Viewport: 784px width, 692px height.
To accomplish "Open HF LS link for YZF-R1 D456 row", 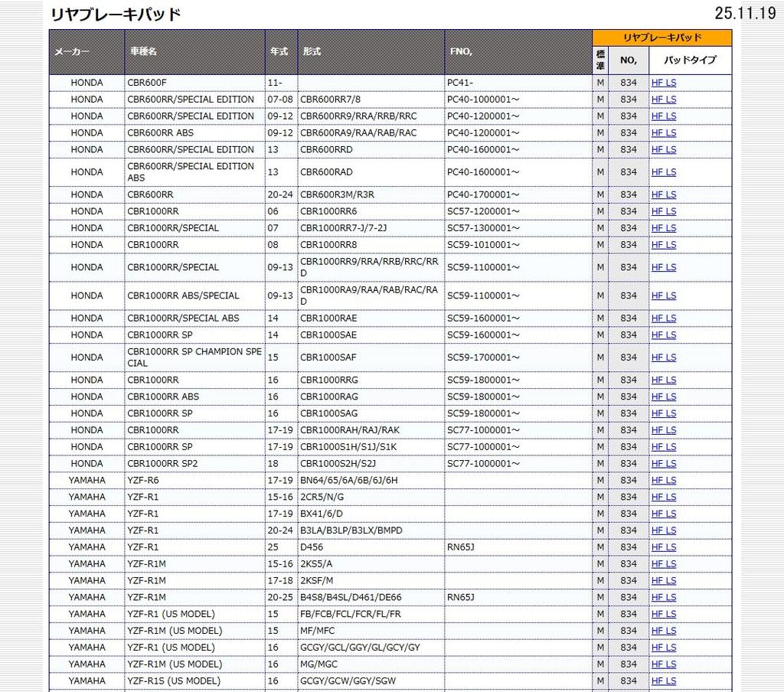I will pos(663,547).
